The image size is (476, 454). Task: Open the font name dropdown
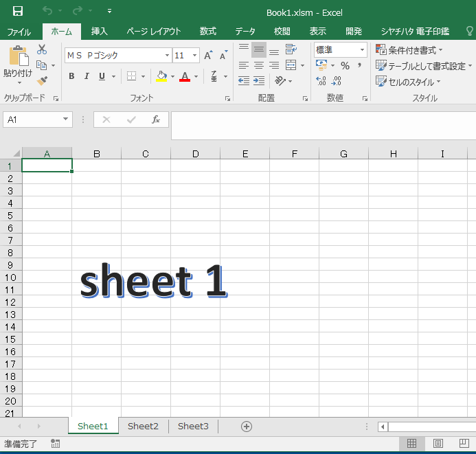[167, 56]
